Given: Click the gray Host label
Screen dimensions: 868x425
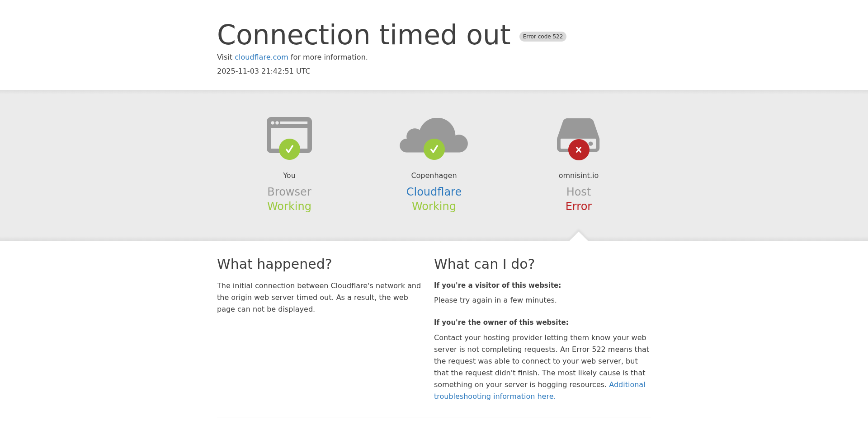Looking at the screenshot, I should (x=579, y=192).
